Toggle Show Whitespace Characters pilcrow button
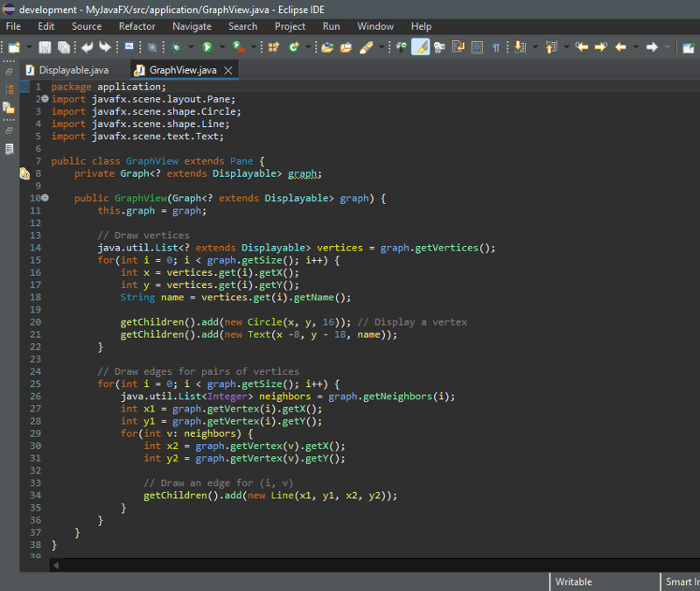700x591 pixels. (x=496, y=46)
